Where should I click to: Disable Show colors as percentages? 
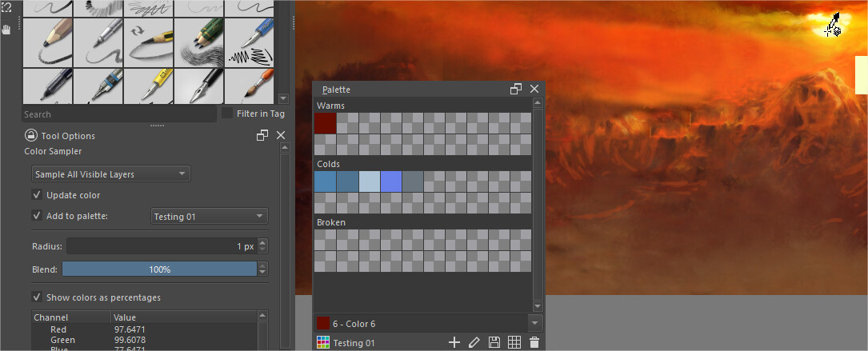[x=37, y=297]
